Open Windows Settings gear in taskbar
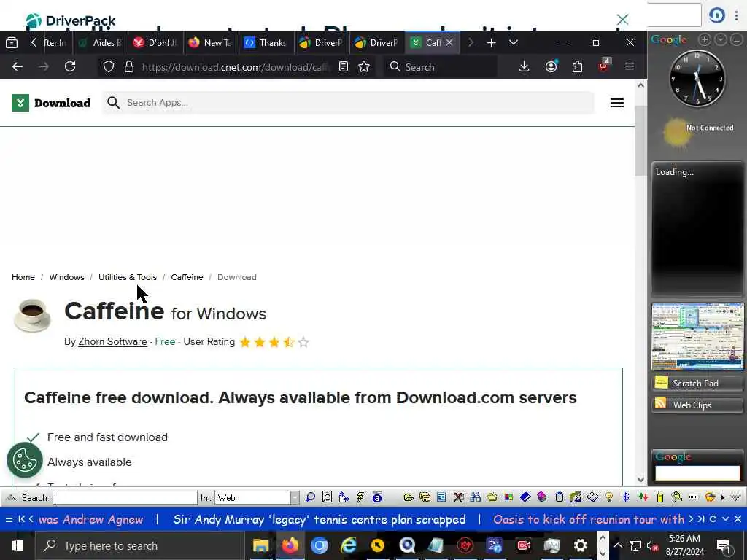This screenshot has height=560, width=747. 580,545
